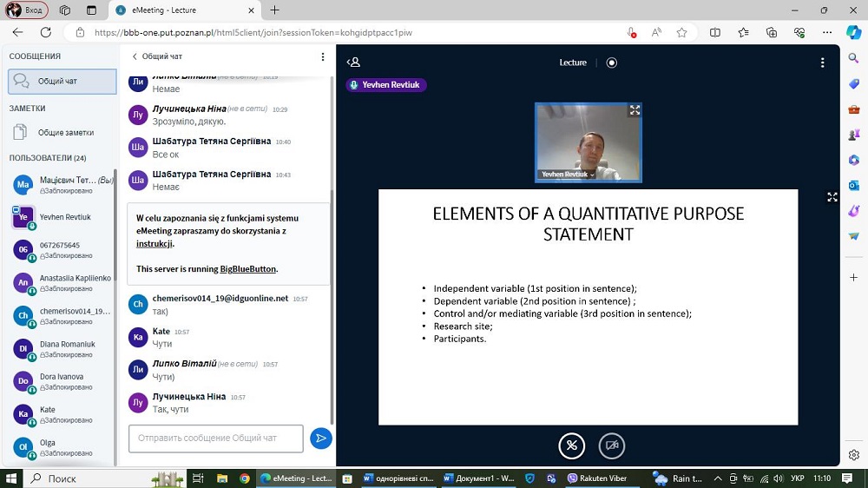Toggle the share webcam button
This screenshot has height=488, width=868.
[612, 445]
